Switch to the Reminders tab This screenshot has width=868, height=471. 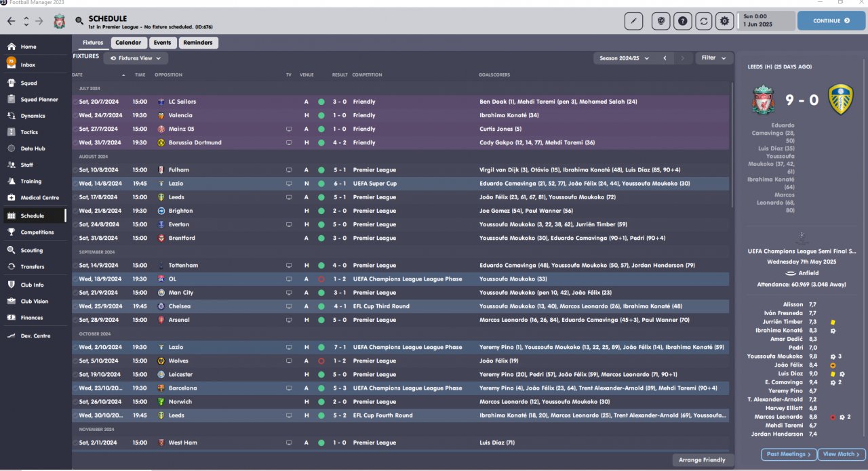198,43
